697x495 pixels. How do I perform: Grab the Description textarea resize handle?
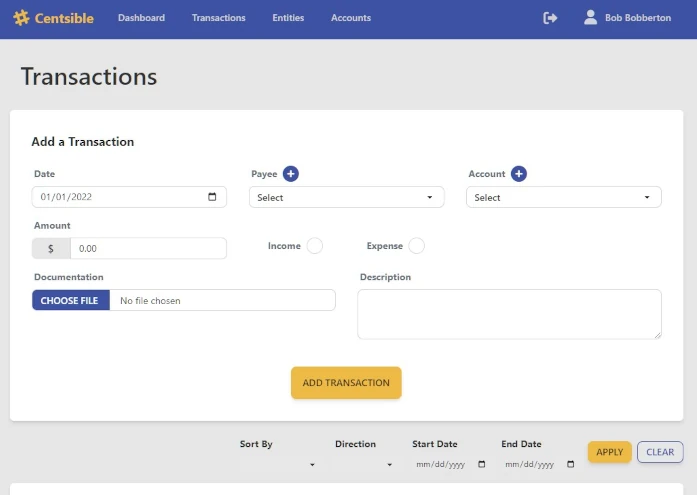click(657, 335)
